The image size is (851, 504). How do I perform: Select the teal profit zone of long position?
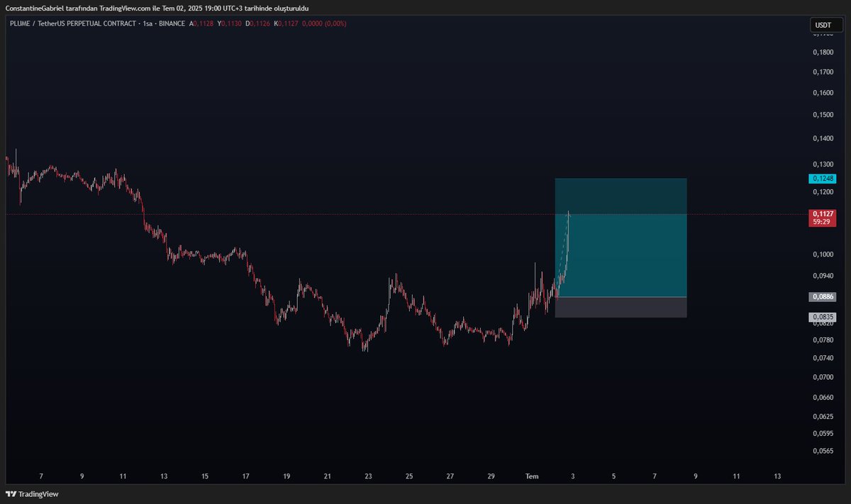621,237
